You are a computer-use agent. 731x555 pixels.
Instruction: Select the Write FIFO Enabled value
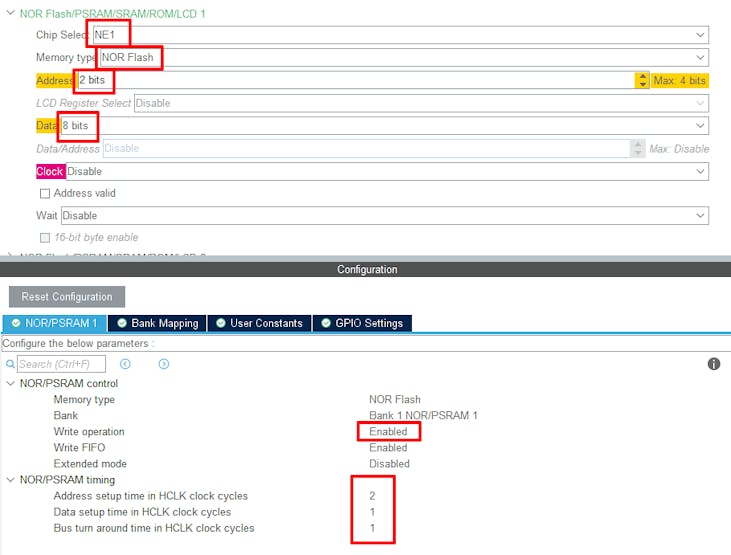(388, 448)
